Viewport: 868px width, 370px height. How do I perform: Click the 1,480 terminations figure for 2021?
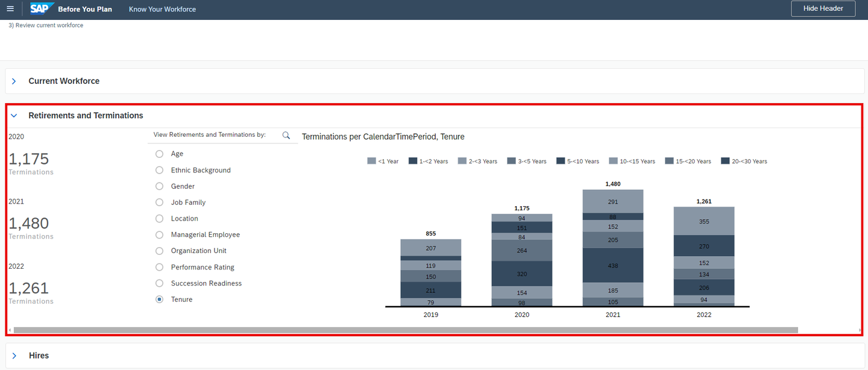click(29, 224)
